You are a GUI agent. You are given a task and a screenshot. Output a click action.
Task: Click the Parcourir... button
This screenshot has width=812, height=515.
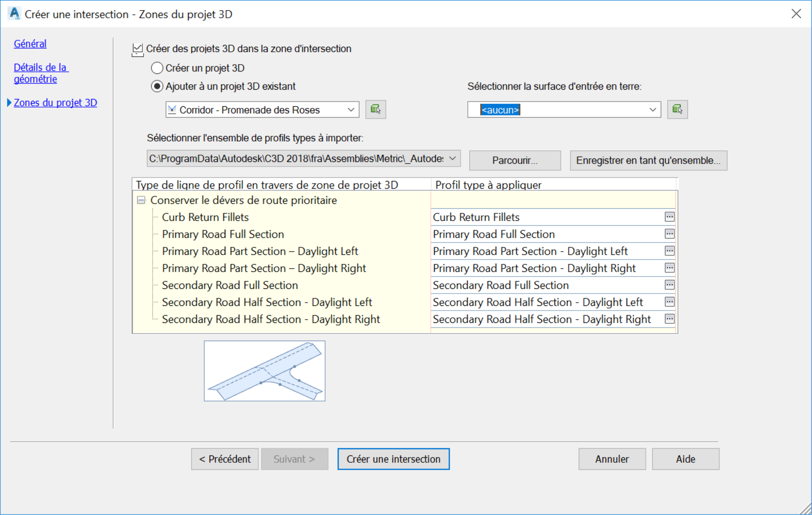point(515,160)
